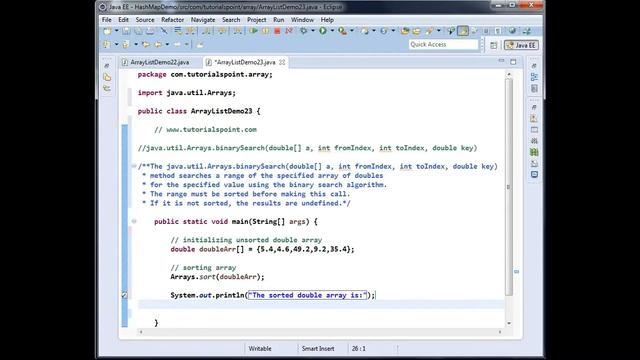Minimize the editor area
This screenshot has height=360, width=640.
coord(501,61)
